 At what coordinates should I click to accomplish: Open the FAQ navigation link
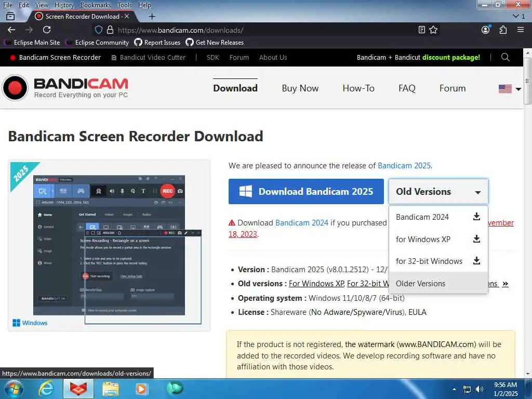pos(407,88)
